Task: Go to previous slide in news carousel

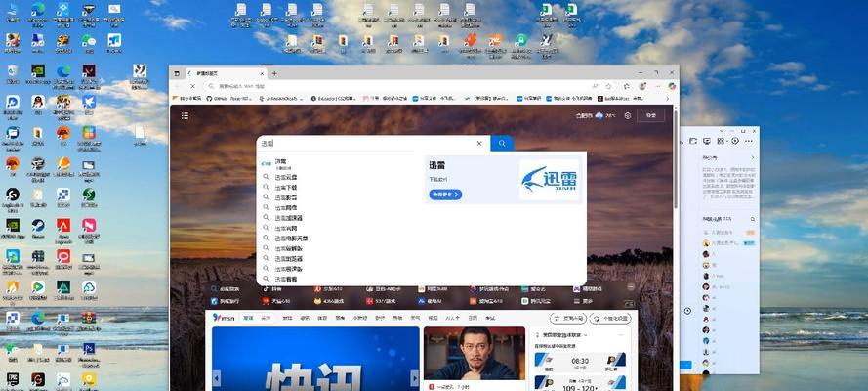Action: tap(217, 378)
